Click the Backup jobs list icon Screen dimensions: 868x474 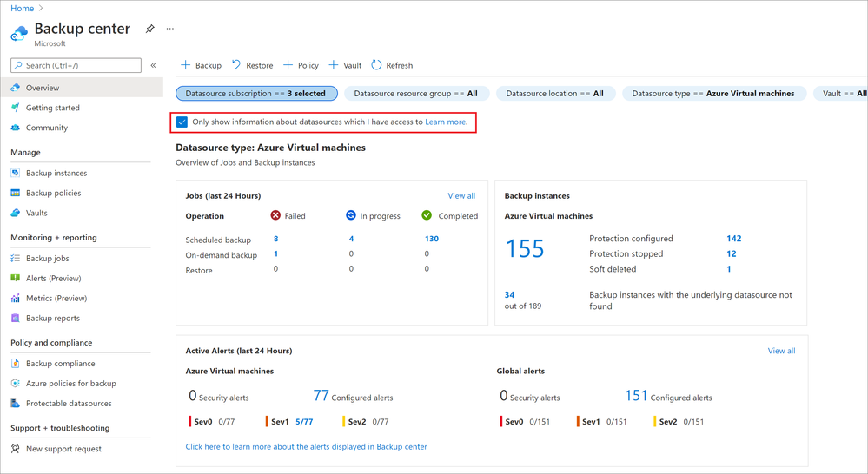point(16,259)
